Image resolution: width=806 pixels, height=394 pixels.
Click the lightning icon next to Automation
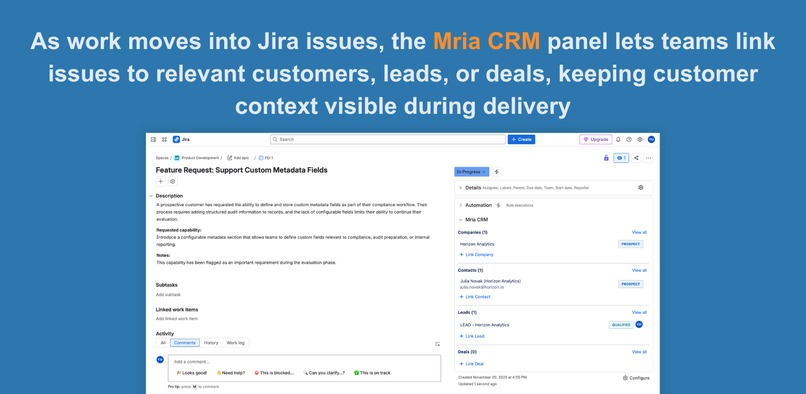498,205
